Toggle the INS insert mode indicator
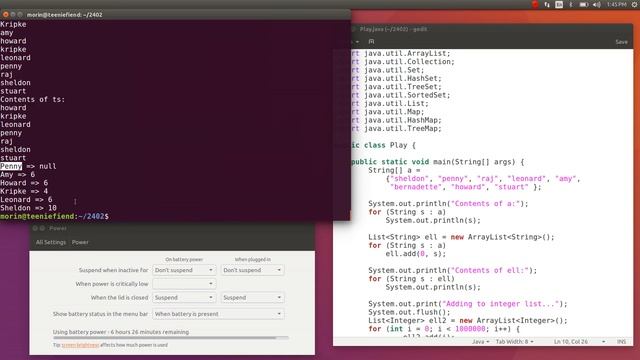This screenshot has height=360, width=640. [x=621, y=342]
